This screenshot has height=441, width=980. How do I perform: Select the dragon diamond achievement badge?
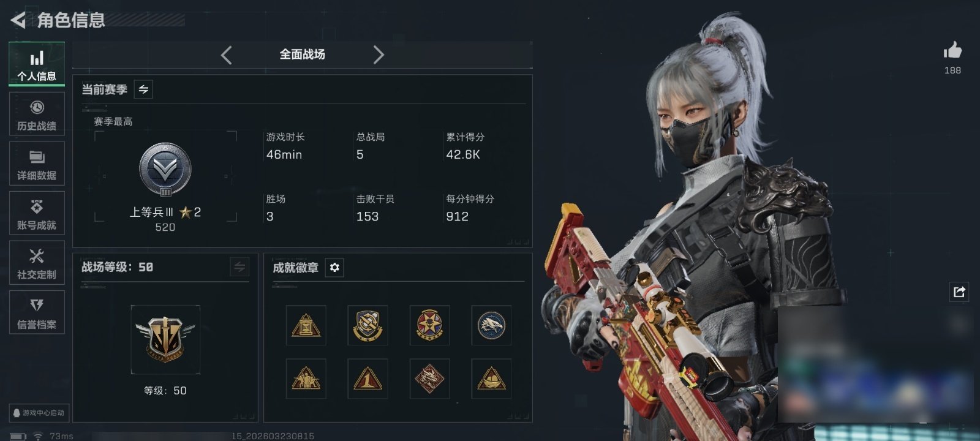tap(429, 379)
